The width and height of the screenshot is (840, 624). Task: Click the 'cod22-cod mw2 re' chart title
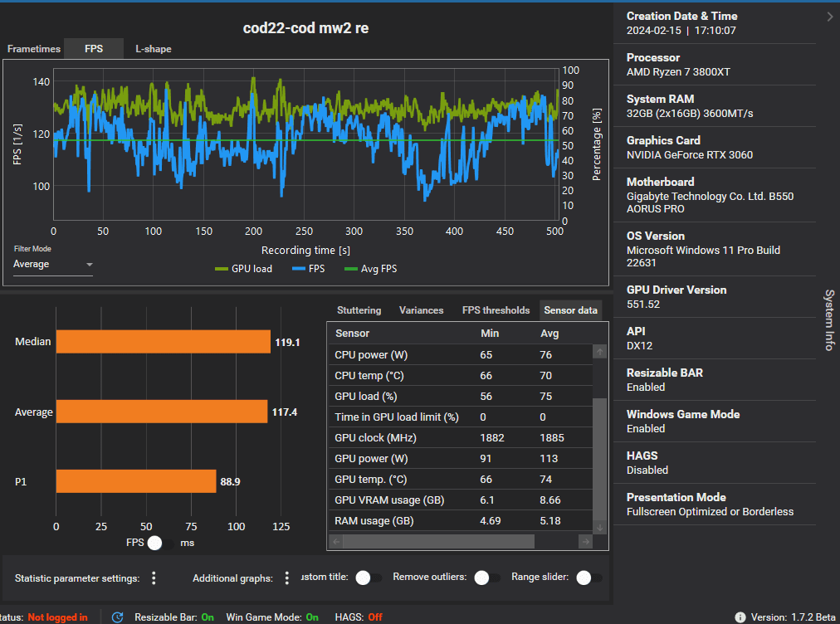pos(306,28)
